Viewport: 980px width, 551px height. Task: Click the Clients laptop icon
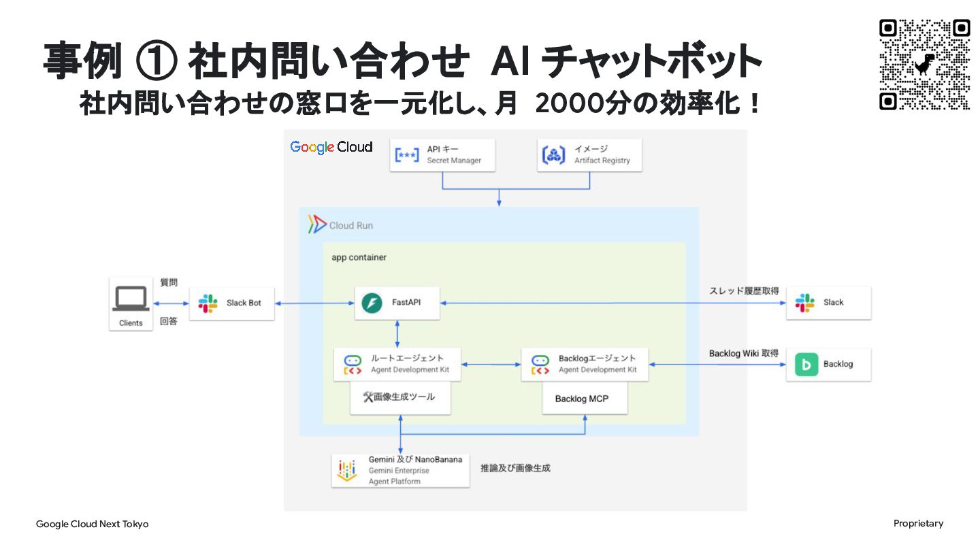coord(131,299)
